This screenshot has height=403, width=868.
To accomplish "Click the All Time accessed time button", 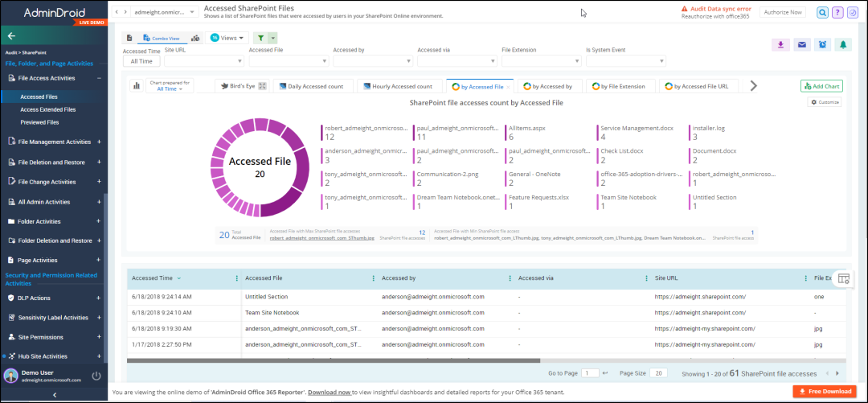I will 141,61.
